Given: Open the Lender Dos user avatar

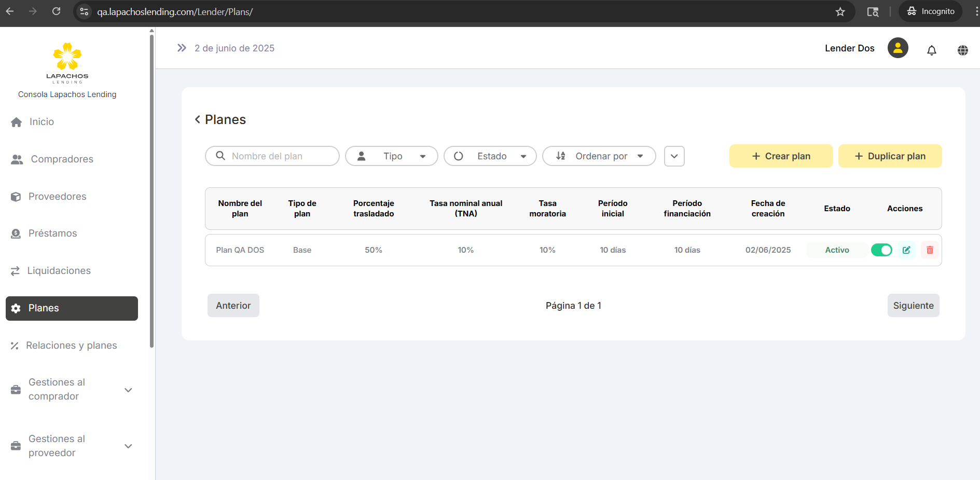Looking at the screenshot, I should [898, 48].
